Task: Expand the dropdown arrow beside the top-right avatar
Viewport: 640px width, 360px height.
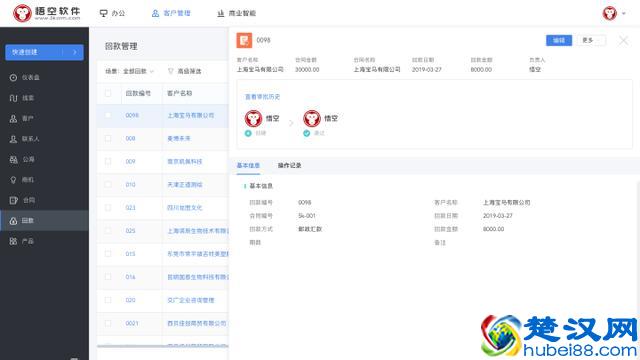Action: click(x=624, y=13)
